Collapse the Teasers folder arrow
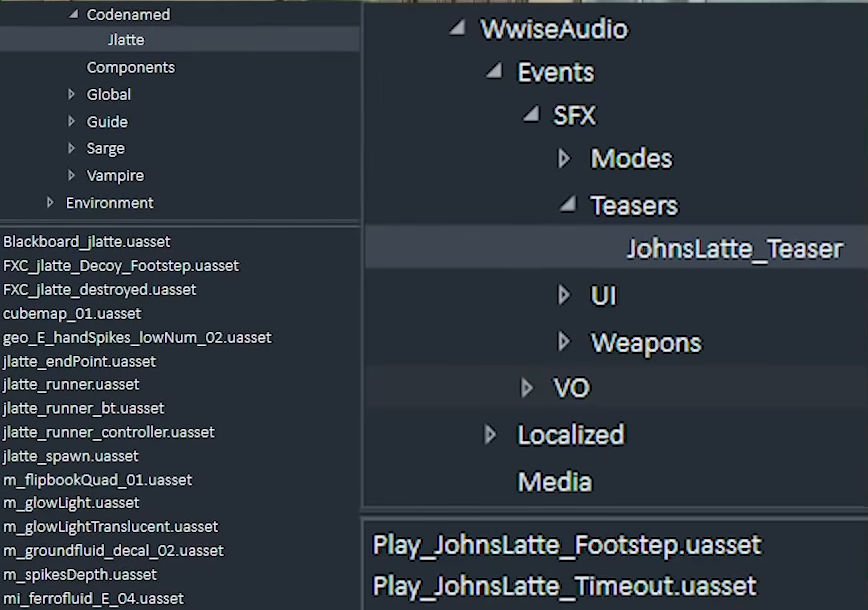This screenshot has height=610, width=868. pyautogui.click(x=567, y=204)
